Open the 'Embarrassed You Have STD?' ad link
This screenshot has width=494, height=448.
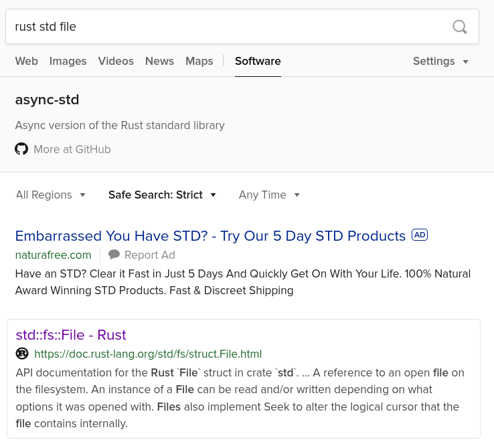[210, 236]
